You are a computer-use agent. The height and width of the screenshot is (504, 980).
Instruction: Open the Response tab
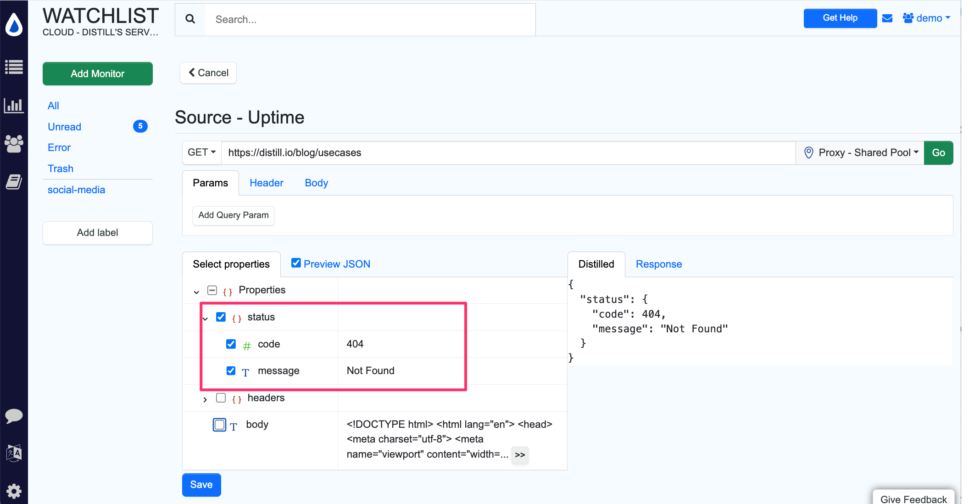point(659,264)
